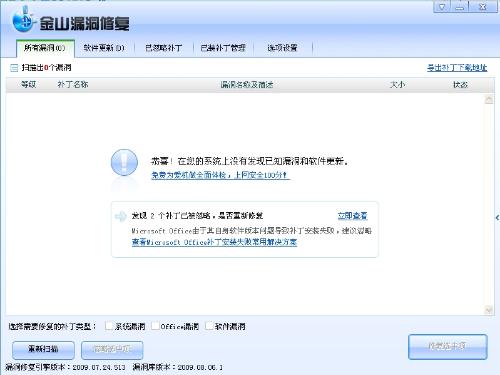The width and height of the screenshot is (500, 375).
Task: Open the free full checkup link
Action: pos(220,175)
